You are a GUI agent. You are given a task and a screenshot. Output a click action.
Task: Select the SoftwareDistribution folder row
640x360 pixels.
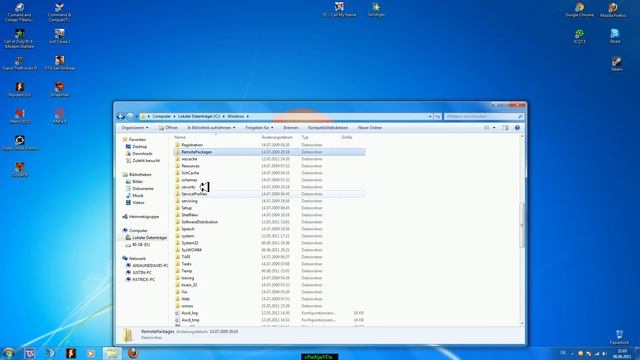coord(269,222)
